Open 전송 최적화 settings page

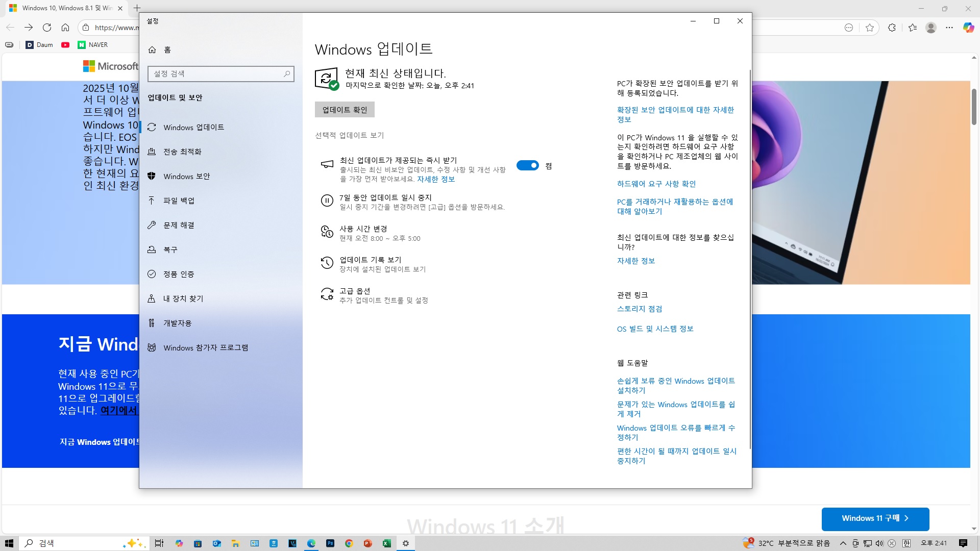point(221,152)
